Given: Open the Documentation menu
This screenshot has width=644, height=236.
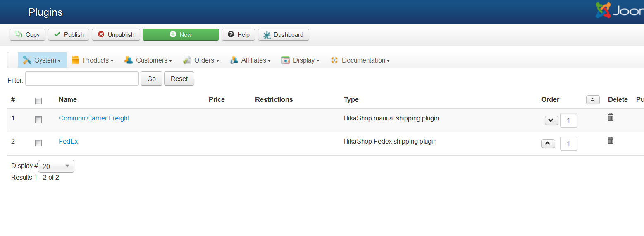Looking at the screenshot, I should click(360, 60).
